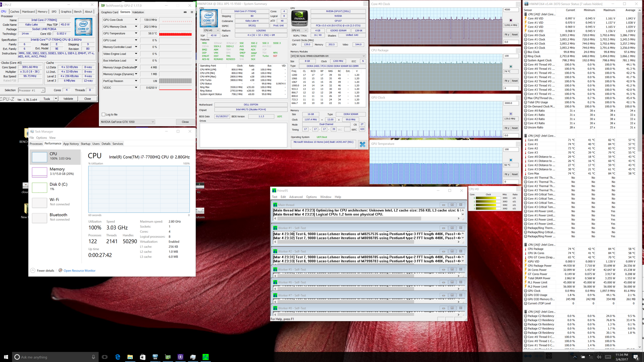
Task: Click the Core #0 Clock maximum value field 4500
Action: 511,10
